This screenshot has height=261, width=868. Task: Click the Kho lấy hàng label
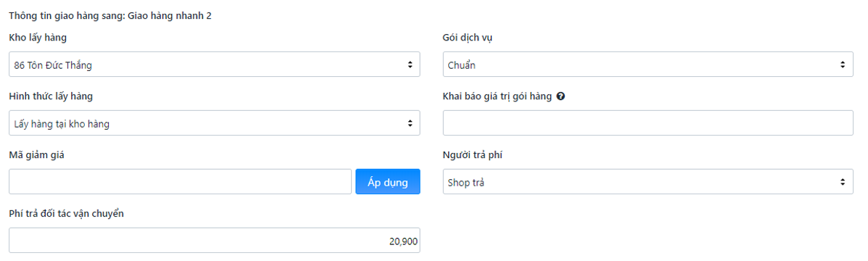pos(38,38)
